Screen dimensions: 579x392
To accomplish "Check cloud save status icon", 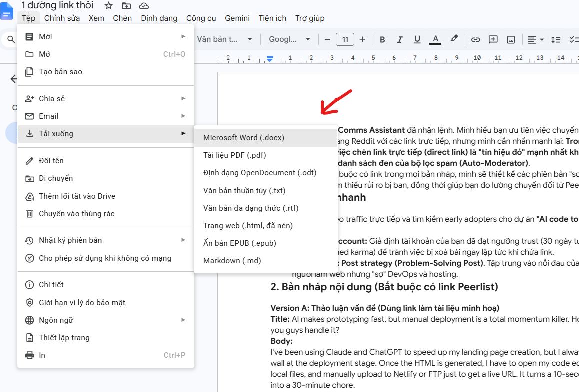I will [144, 6].
